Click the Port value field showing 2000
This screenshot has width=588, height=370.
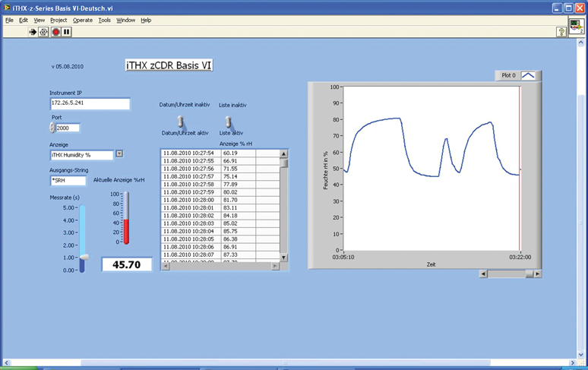pyautogui.click(x=68, y=128)
